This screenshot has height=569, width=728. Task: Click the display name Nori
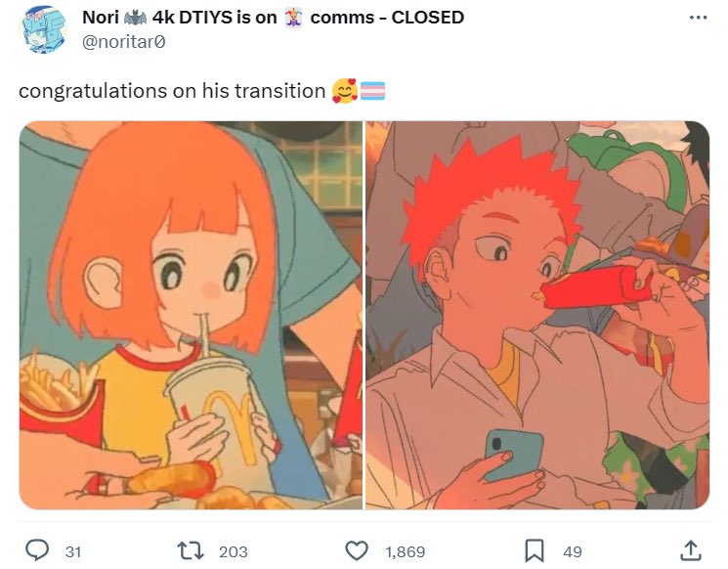point(101,18)
